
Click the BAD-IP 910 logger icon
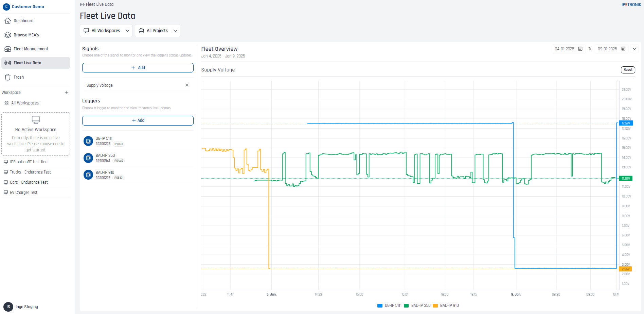tap(88, 175)
